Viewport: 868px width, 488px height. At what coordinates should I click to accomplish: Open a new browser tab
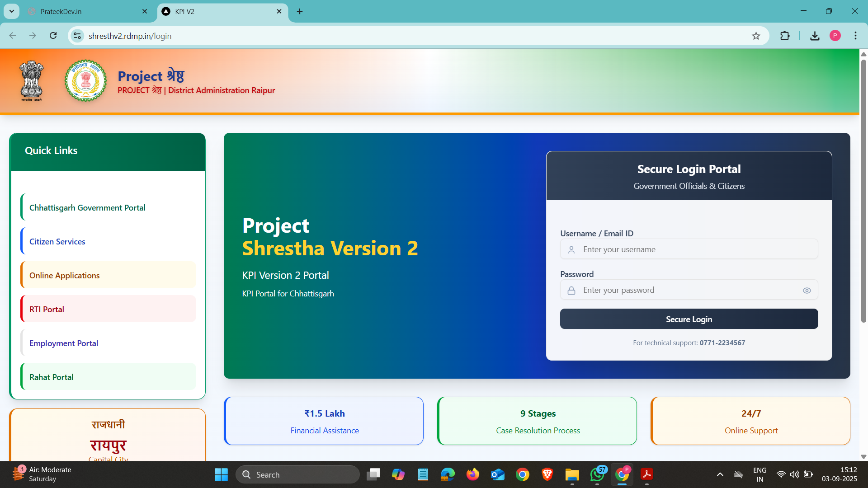tap(300, 11)
